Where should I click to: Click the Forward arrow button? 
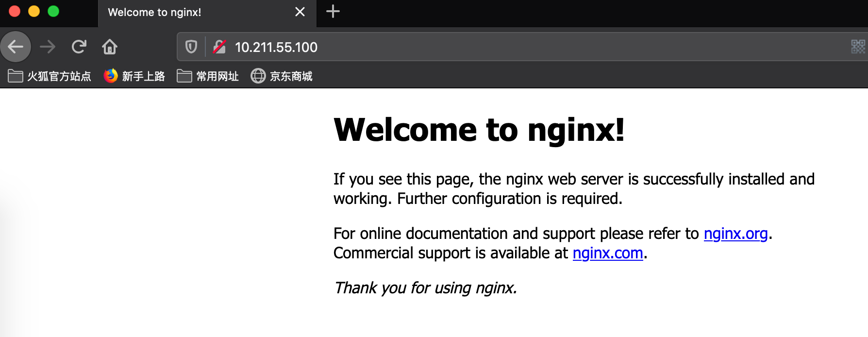(48, 47)
